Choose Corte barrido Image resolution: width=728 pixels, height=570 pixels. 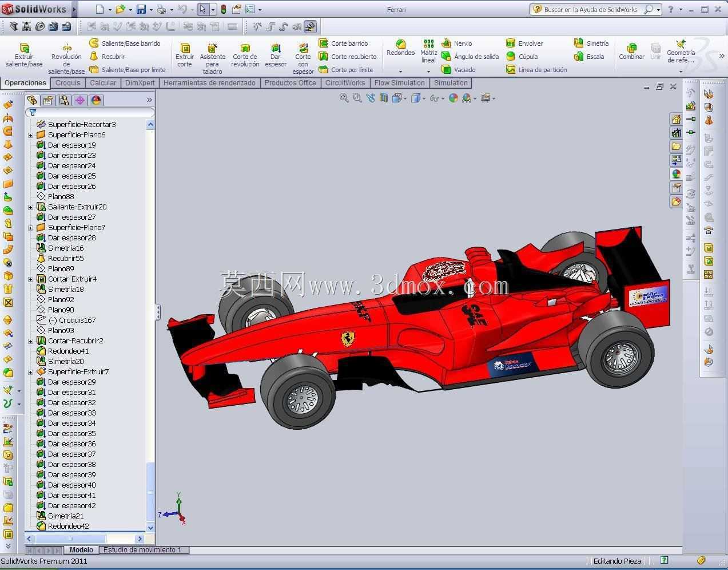343,43
